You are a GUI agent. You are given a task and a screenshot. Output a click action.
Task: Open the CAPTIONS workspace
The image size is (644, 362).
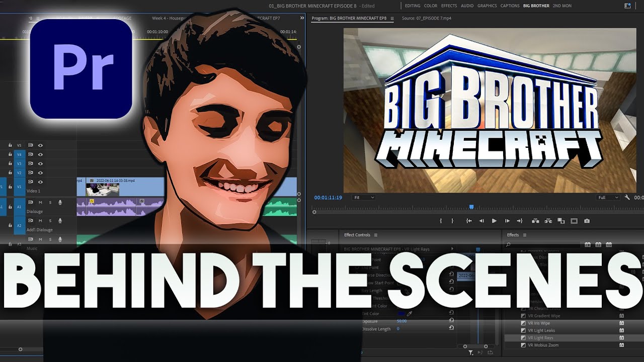pyautogui.click(x=510, y=6)
